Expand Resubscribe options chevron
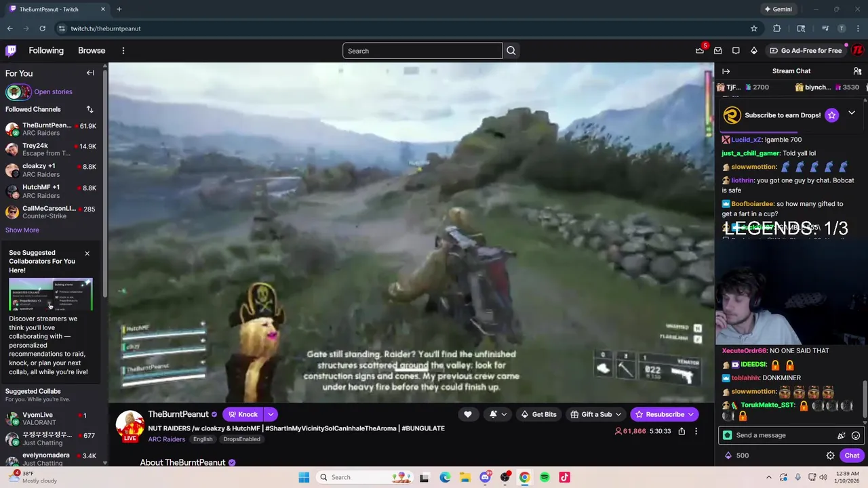 coord(691,414)
